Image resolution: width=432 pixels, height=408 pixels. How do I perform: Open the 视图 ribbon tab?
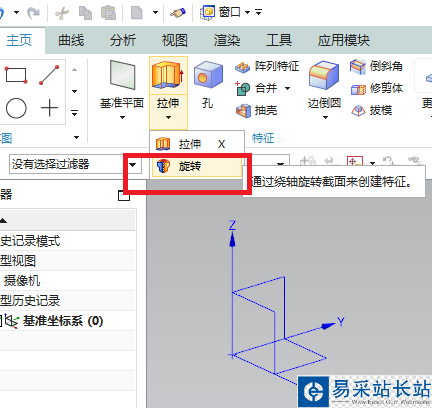(x=175, y=40)
